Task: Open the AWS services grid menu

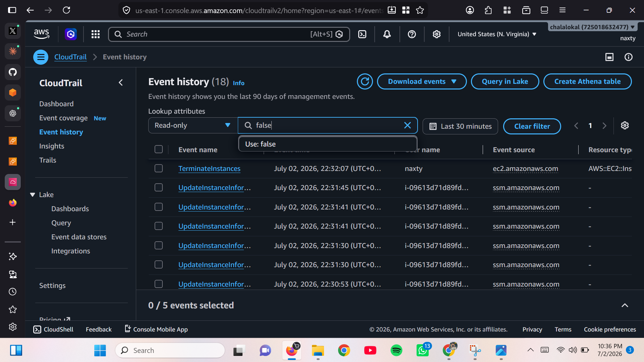Action: 96,34
